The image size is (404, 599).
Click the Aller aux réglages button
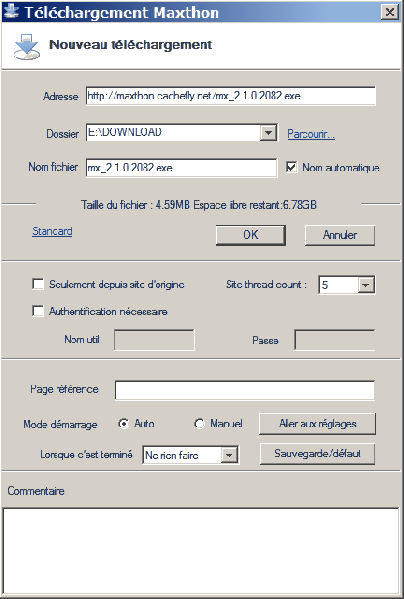pyautogui.click(x=317, y=424)
